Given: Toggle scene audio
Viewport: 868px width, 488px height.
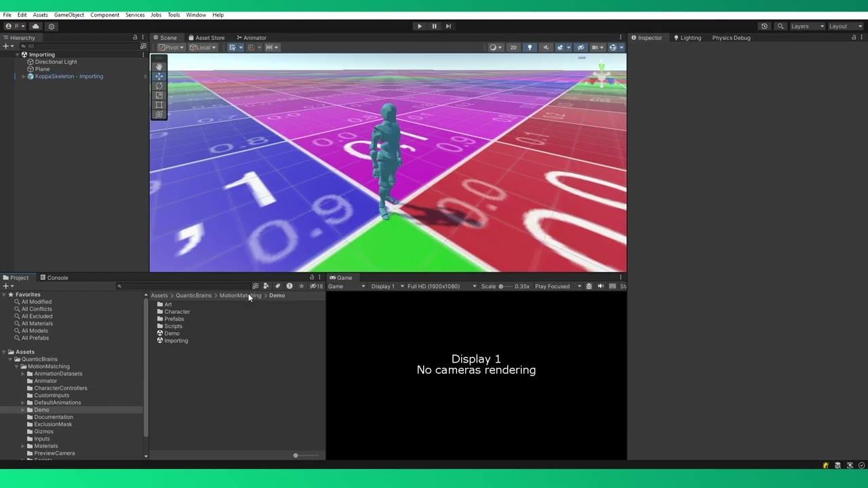Looking at the screenshot, I should [x=545, y=47].
